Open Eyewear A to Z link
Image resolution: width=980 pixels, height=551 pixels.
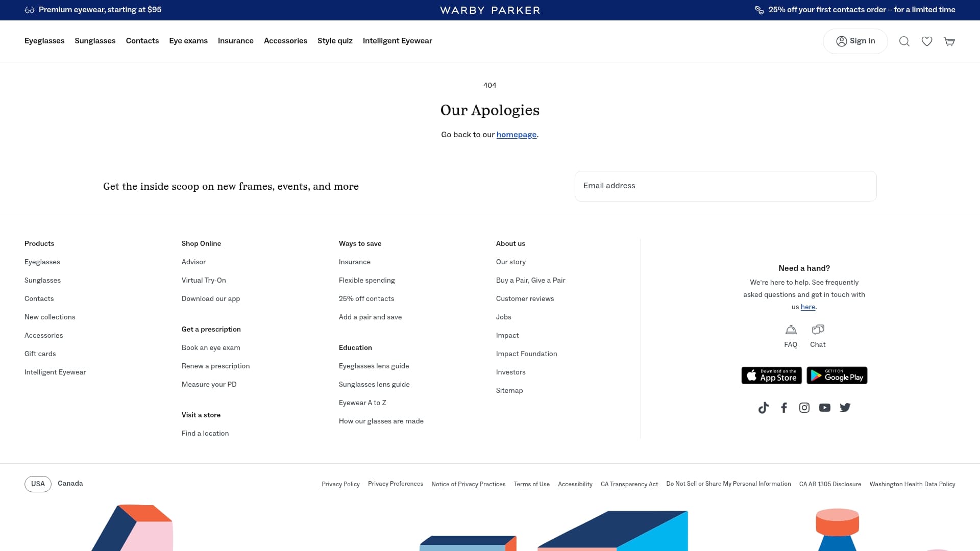tap(362, 403)
